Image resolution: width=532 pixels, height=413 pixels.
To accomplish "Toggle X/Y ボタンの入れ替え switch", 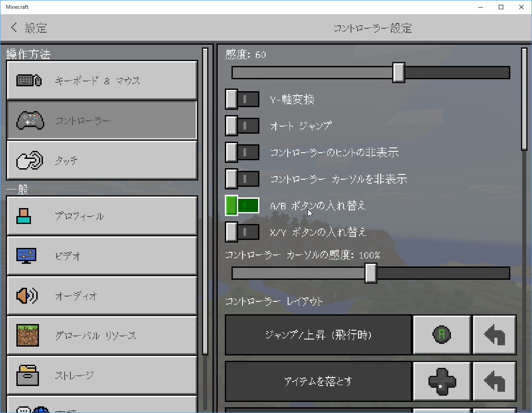I will point(242,232).
